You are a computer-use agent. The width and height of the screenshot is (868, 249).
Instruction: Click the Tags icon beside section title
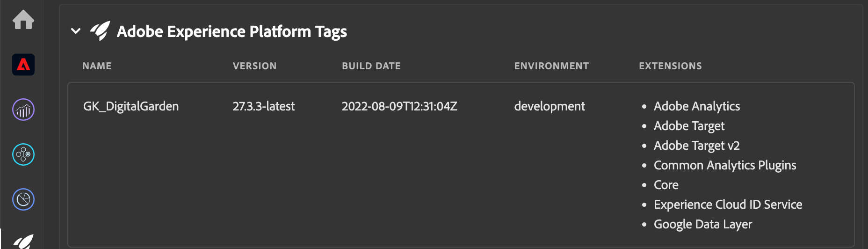tap(100, 31)
